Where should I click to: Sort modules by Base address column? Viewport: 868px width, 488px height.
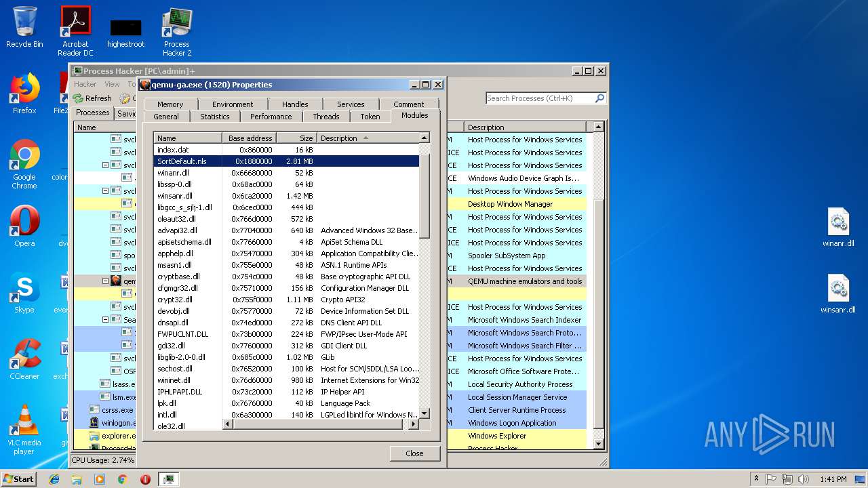tap(250, 138)
